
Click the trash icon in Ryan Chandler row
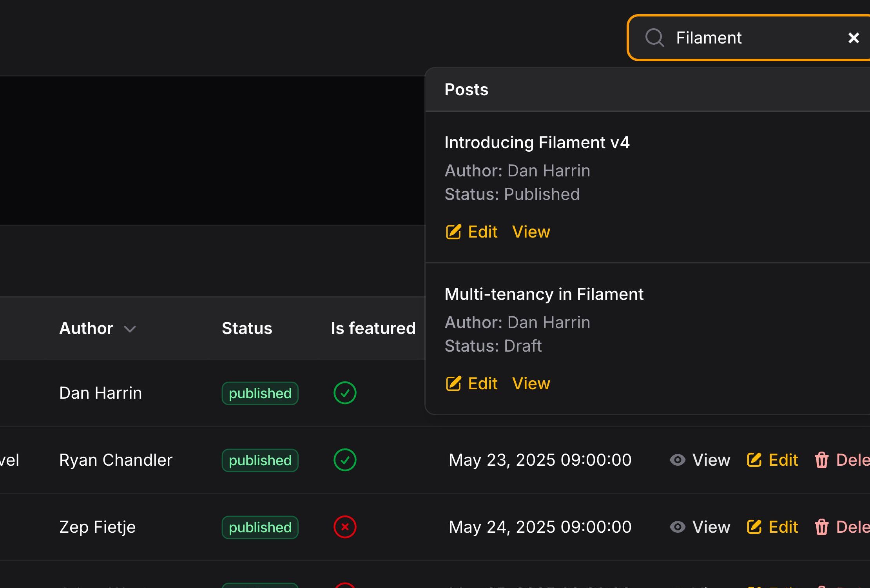pyautogui.click(x=822, y=460)
